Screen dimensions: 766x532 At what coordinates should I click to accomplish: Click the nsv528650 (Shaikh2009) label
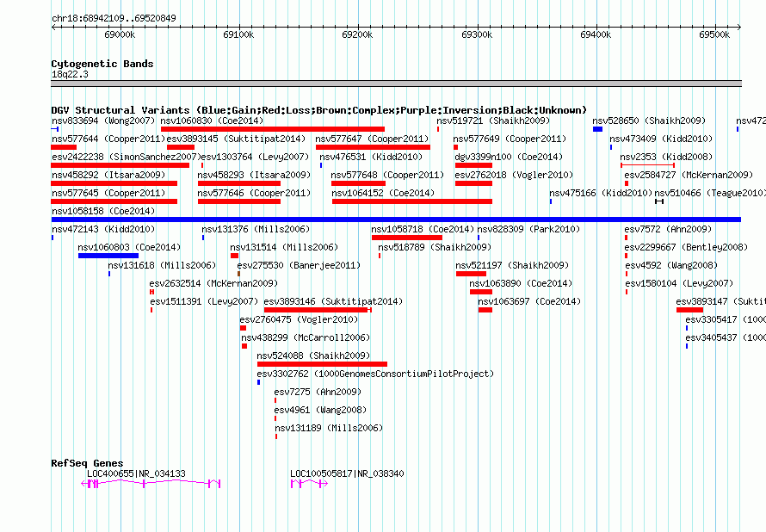(649, 121)
